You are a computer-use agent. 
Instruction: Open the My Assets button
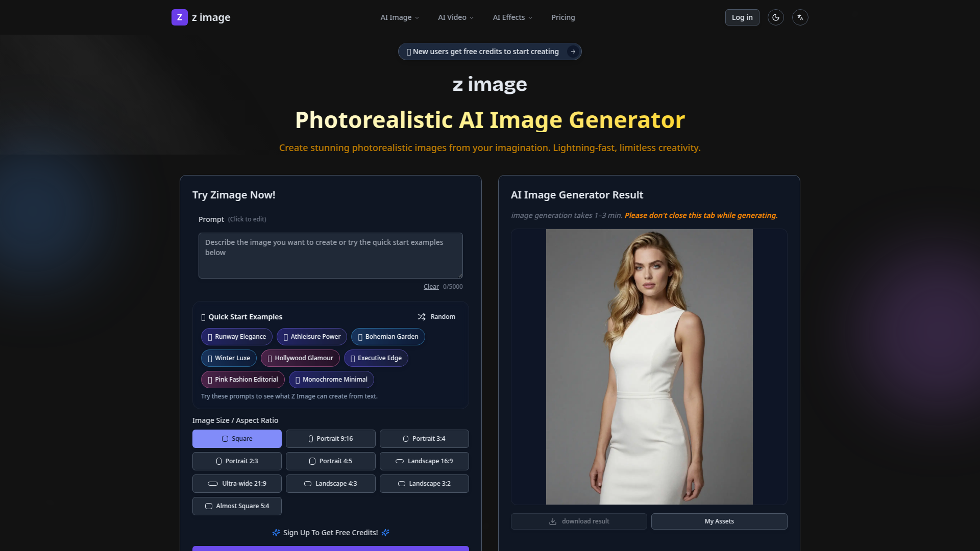(x=719, y=521)
